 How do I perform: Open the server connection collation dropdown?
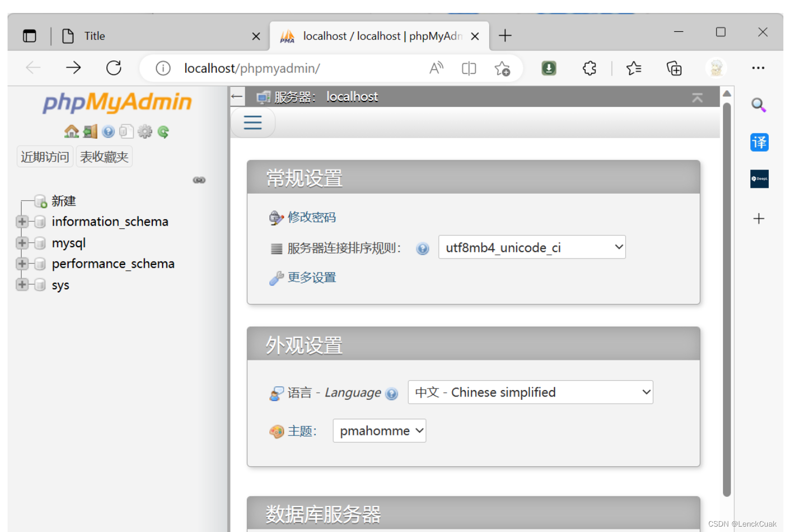point(532,247)
